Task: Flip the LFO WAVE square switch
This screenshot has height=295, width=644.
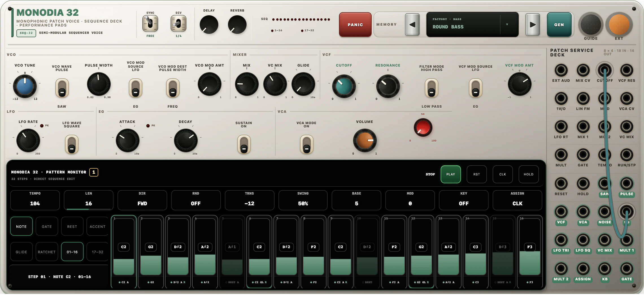Action: [72, 144]
